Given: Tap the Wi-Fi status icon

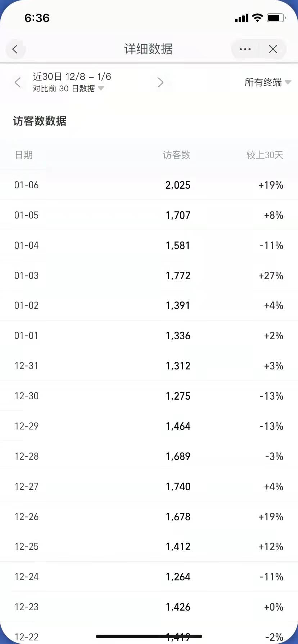Looking at the screenshot, I should pyautogui.click(x=257, y=18).
